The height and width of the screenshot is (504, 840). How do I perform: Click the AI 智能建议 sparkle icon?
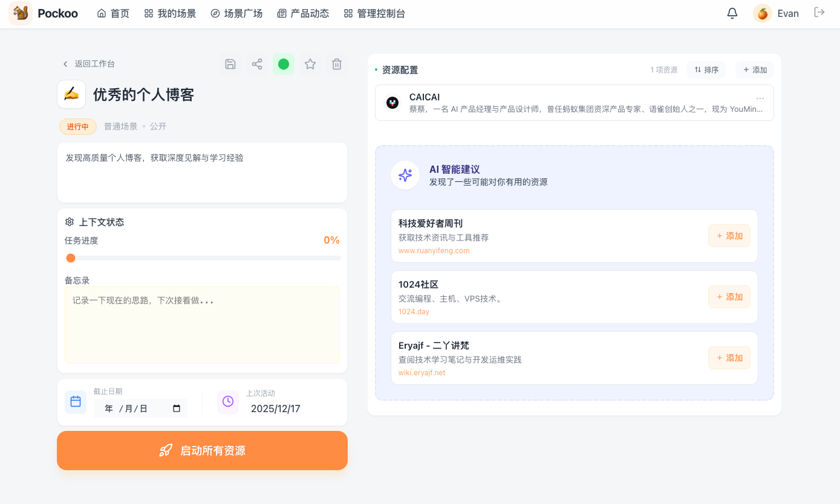pos(405,175)
